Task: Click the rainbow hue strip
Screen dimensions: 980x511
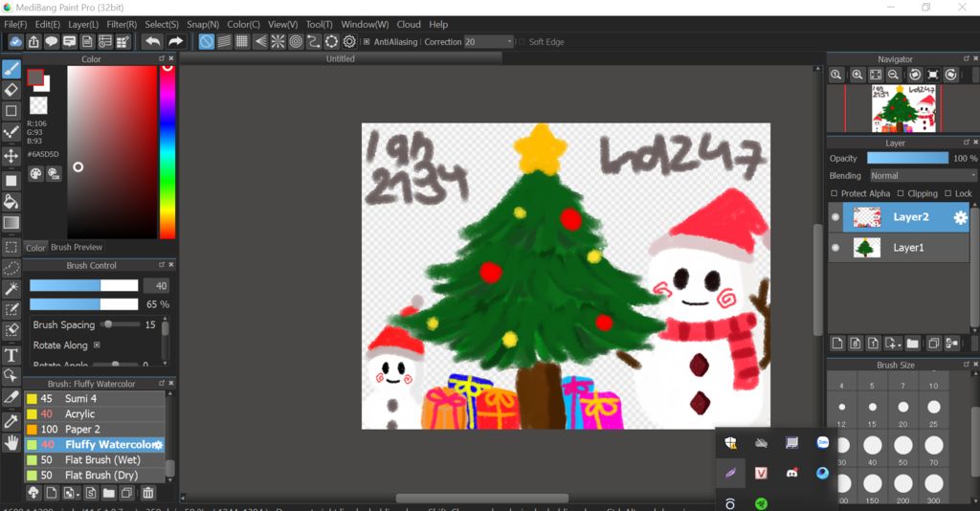Action: tap(167, 152)
